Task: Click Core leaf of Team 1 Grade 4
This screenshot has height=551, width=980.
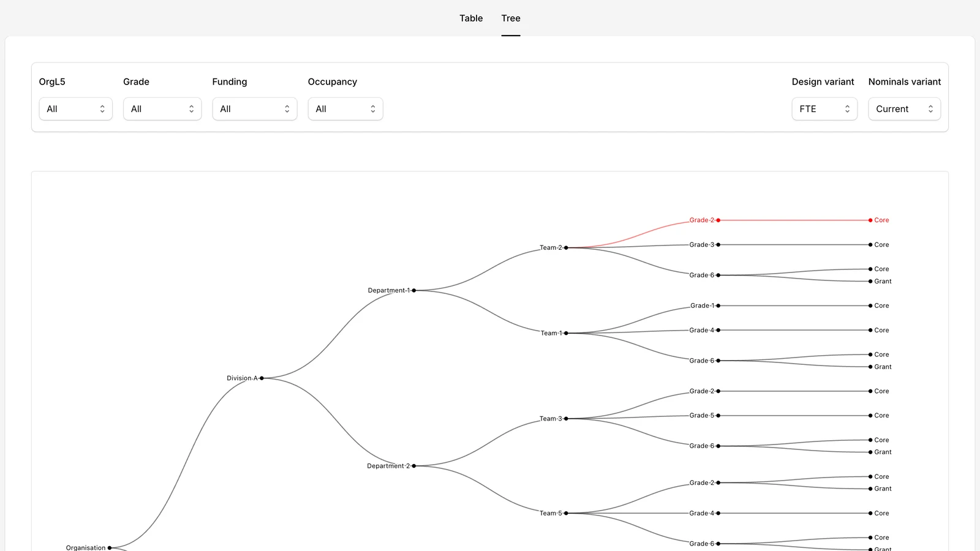Action: point(870,330)
